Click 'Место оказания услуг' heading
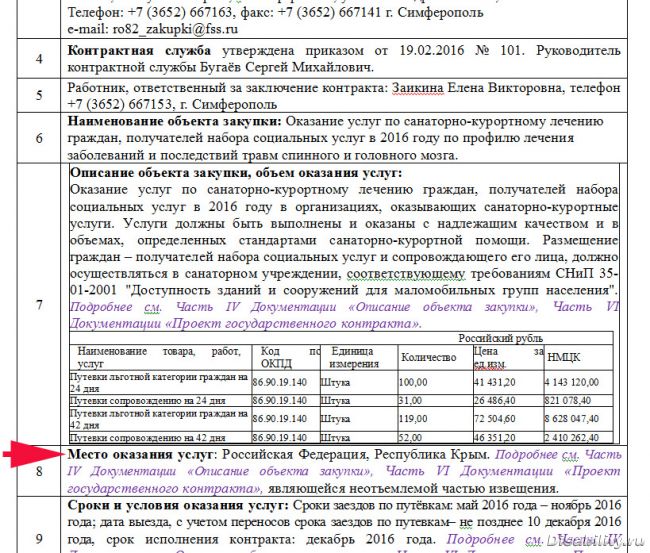Image resolution: width=650 pixels, height=553 pixels. click(140, 455)
